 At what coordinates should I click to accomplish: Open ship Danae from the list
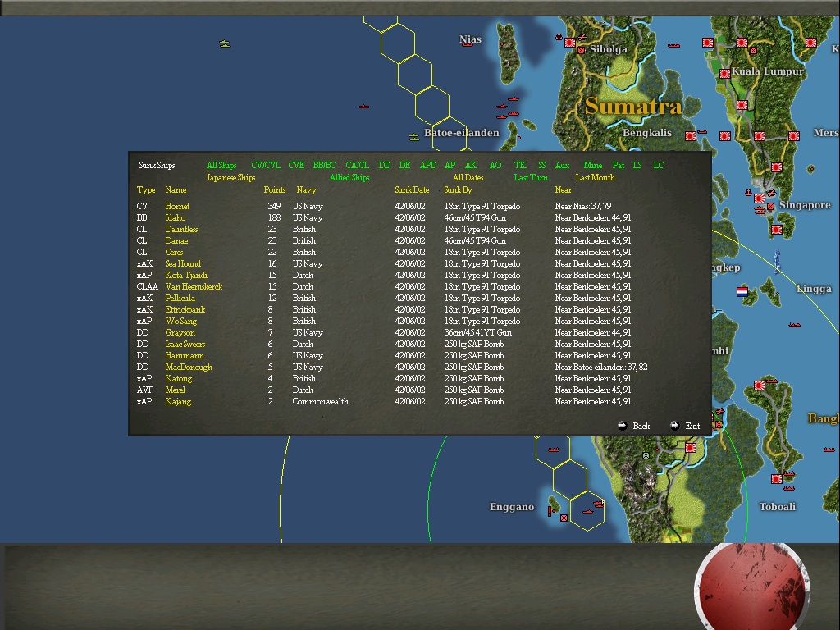(177, 240)
